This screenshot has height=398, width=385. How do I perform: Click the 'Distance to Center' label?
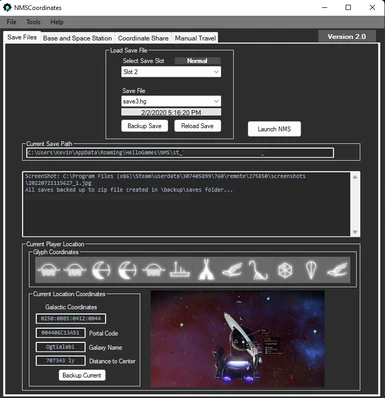pyautogui.click(x=112, y=361)
